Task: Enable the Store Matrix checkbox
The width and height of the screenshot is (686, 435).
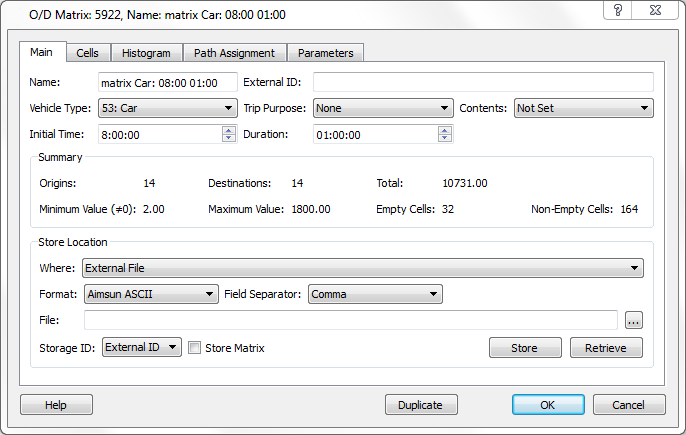Action: click(196, 348)
